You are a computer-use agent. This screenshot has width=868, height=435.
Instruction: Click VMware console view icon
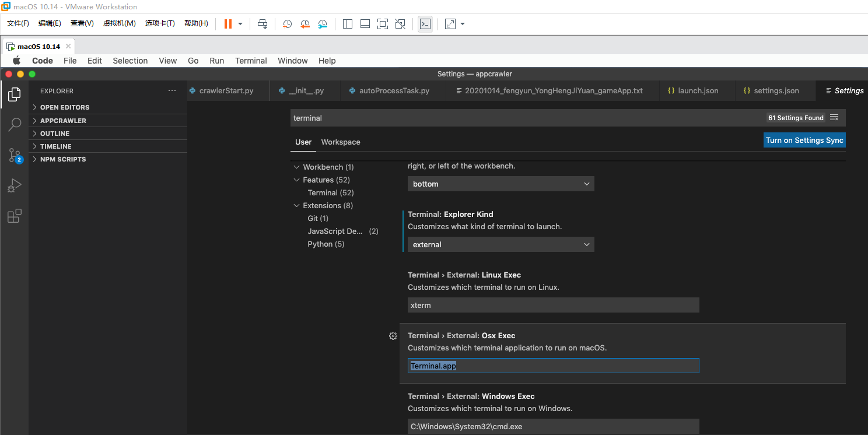point(425,24)
